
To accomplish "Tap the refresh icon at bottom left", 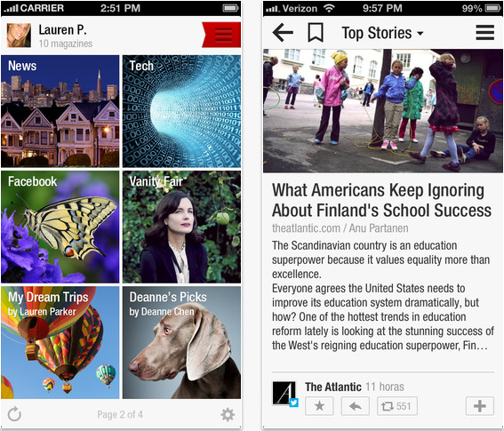I will click(14, 414).
